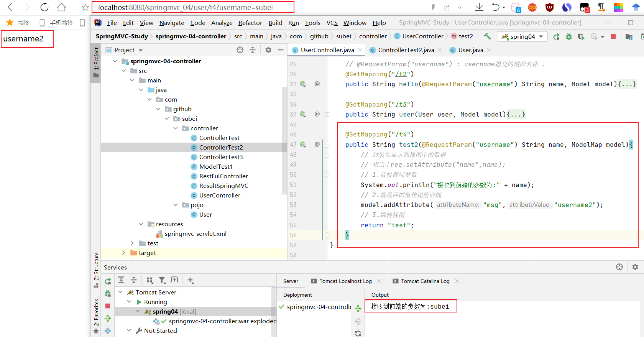Collapse the pojo package node
Screen dimensions: 644x337
point(176,205)
